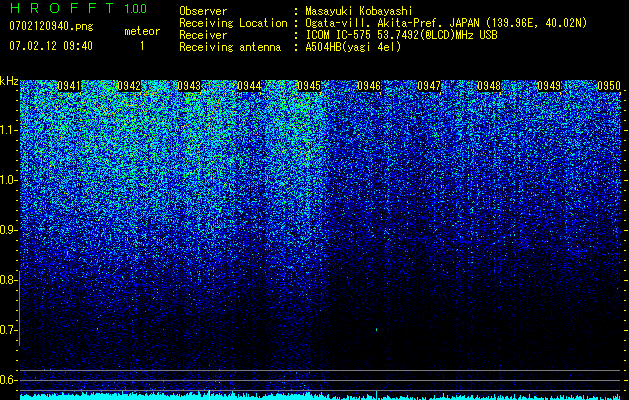The image size is (629, 400).
Task: Click the 0941 time marker
Action: 69,86
